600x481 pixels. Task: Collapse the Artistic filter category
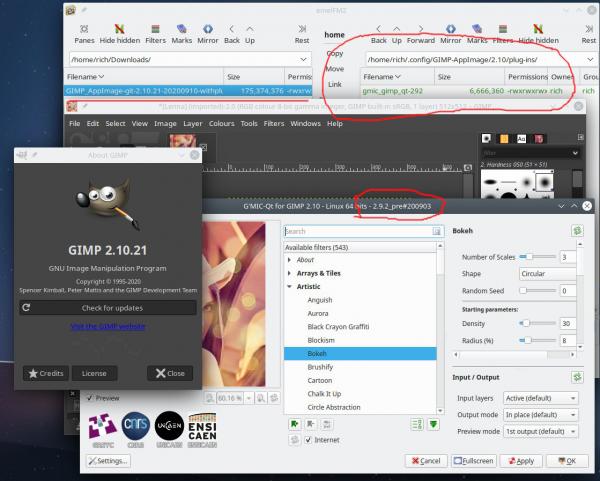click(289, 287)
